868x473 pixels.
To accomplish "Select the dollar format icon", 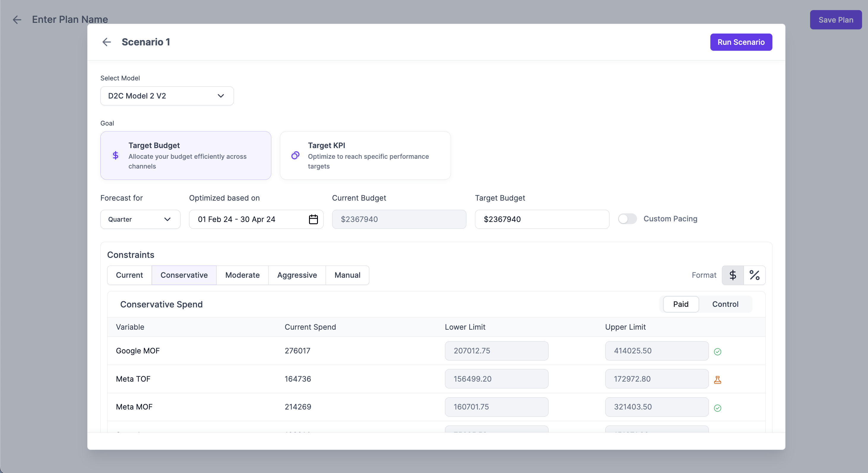I will 733,275.
